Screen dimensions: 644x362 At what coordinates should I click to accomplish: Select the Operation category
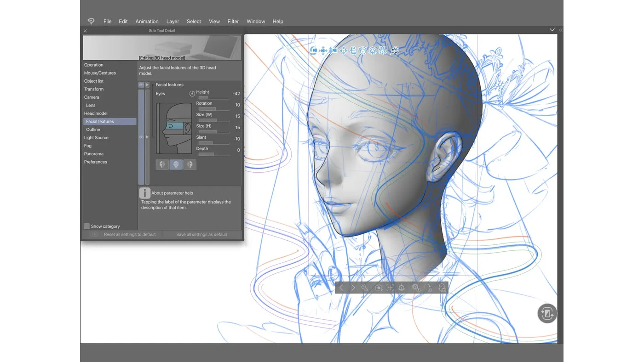[94, 65]
